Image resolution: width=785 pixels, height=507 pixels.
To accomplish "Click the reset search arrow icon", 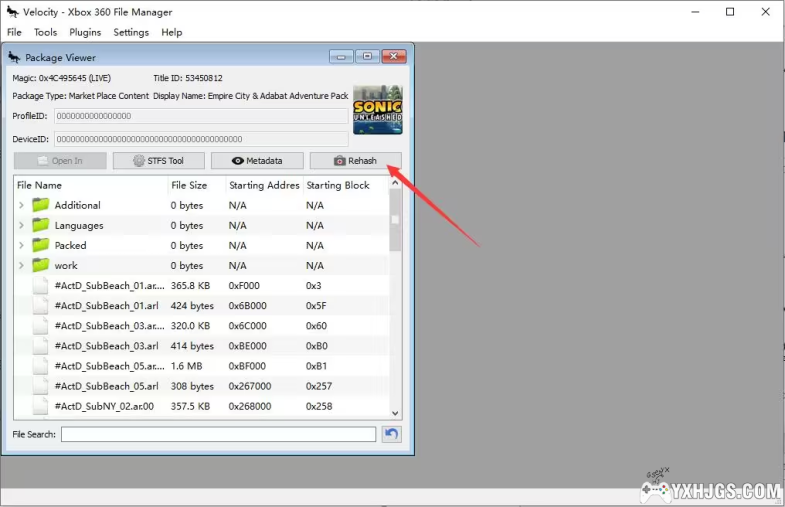I will pyautogui.click(x=392, y=434).
